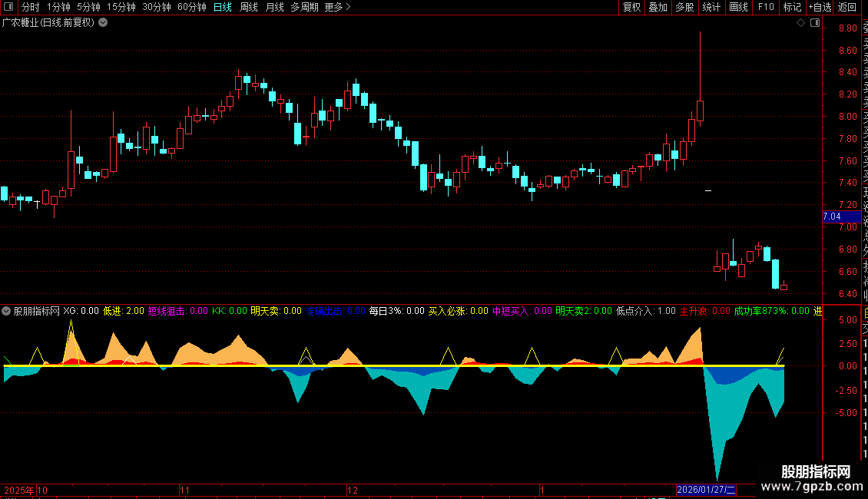Image resolution: width=868 pixels, height=499 pixels.
Task: Select the 5分钟 period tab
Action: pos(88,7)
